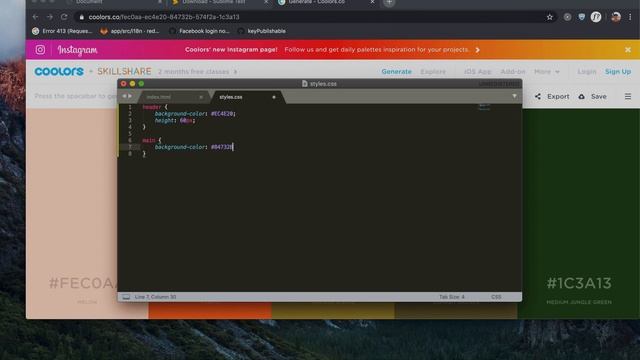Follow the banner arrow after palette inspiration text
Image resolution: width=640 pixels, height=360 pixels.
point(478,50)
